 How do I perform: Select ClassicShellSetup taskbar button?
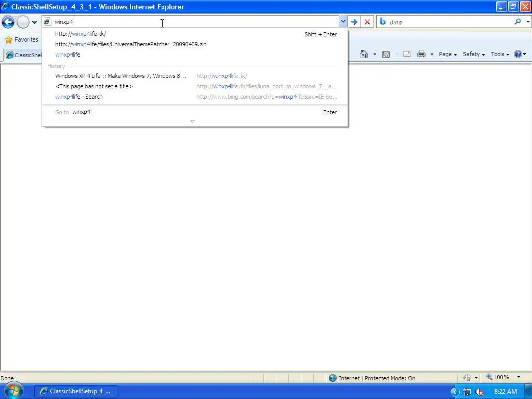click(76, 391)
